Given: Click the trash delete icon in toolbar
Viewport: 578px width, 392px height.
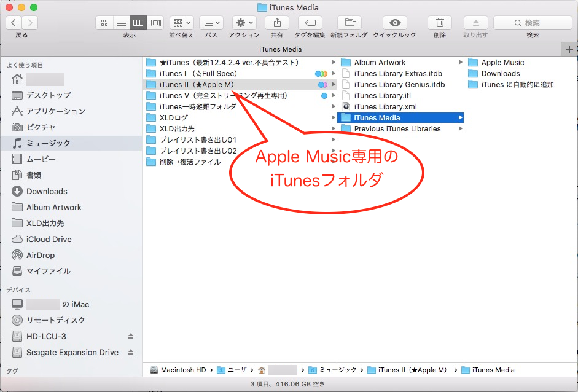Looking at the screenshot, I should pos(440,23).
